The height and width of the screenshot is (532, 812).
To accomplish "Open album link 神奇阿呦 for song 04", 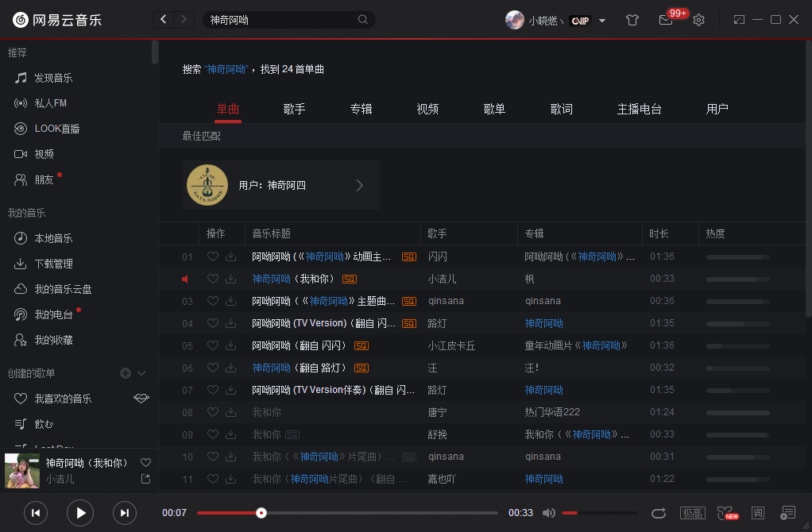I will click(543, 323).
